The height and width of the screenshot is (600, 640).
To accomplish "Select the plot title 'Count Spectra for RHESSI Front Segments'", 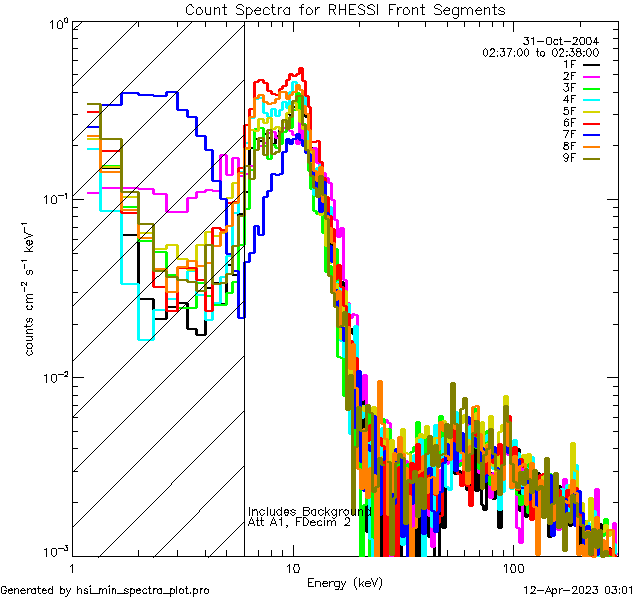I will pyautogui.click(x=345, y=9).
